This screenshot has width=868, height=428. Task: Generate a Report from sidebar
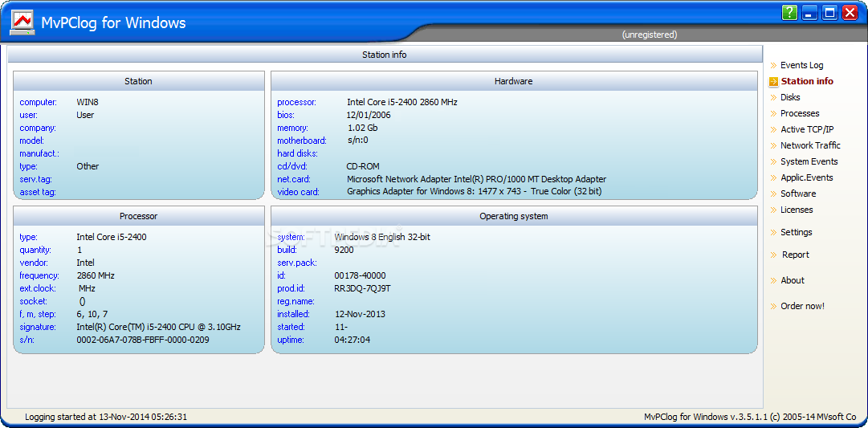[796, 255]
